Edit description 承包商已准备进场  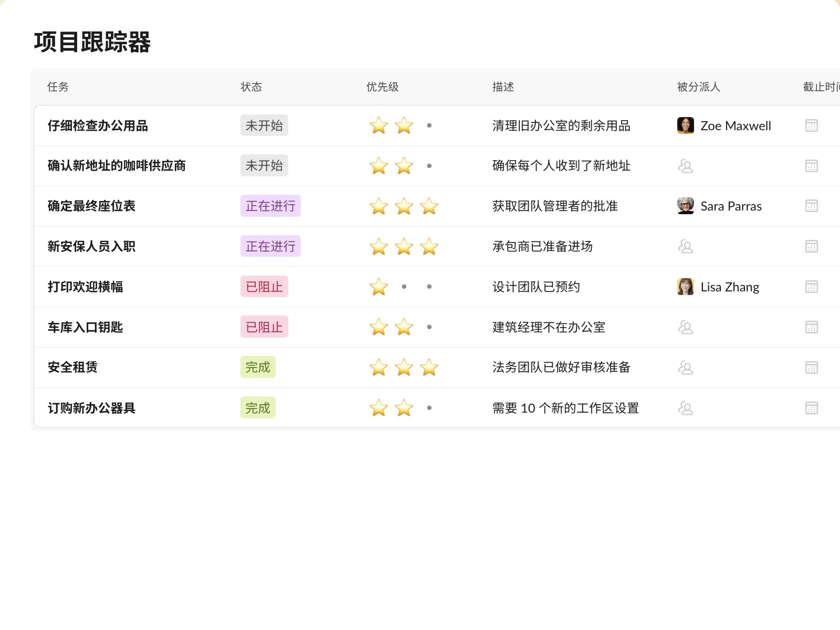[x=542, y=246]
